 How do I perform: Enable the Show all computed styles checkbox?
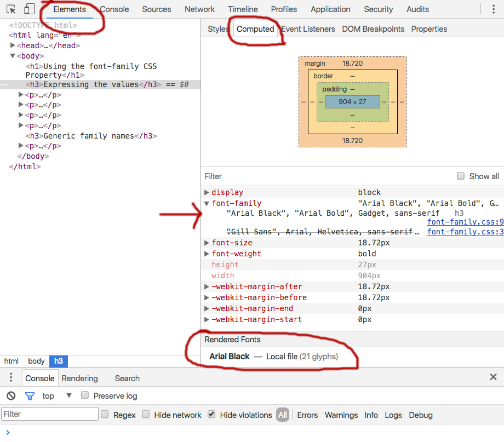coord(461,176)
